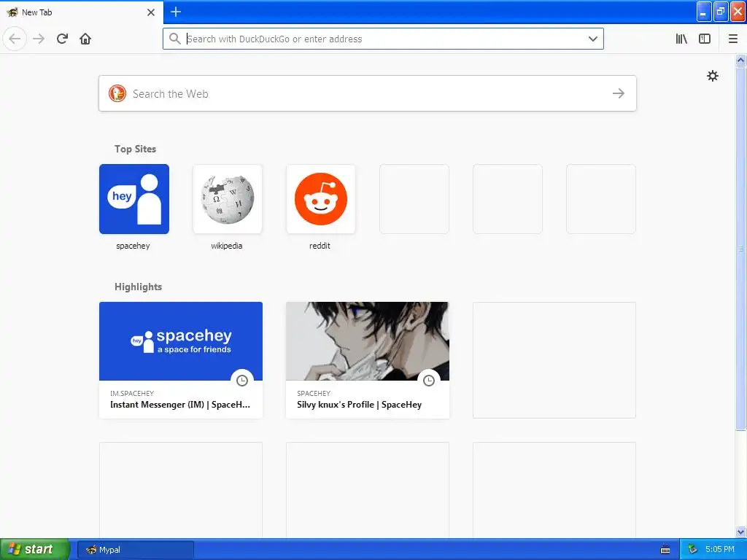The height and width of the screenshot is (560, 747).
Task: Click the vertical scrollbar thumb
Action: coord(740,248)
